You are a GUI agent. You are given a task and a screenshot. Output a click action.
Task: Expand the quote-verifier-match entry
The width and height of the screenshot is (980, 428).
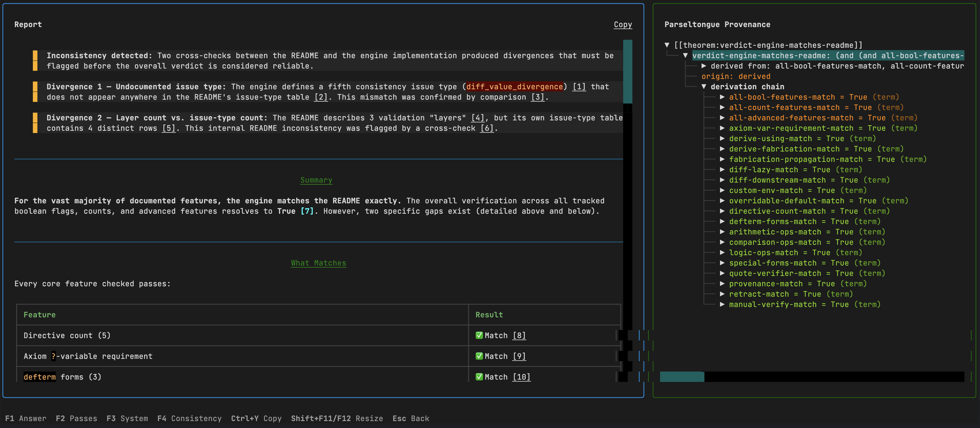click(x=722, y=273)
